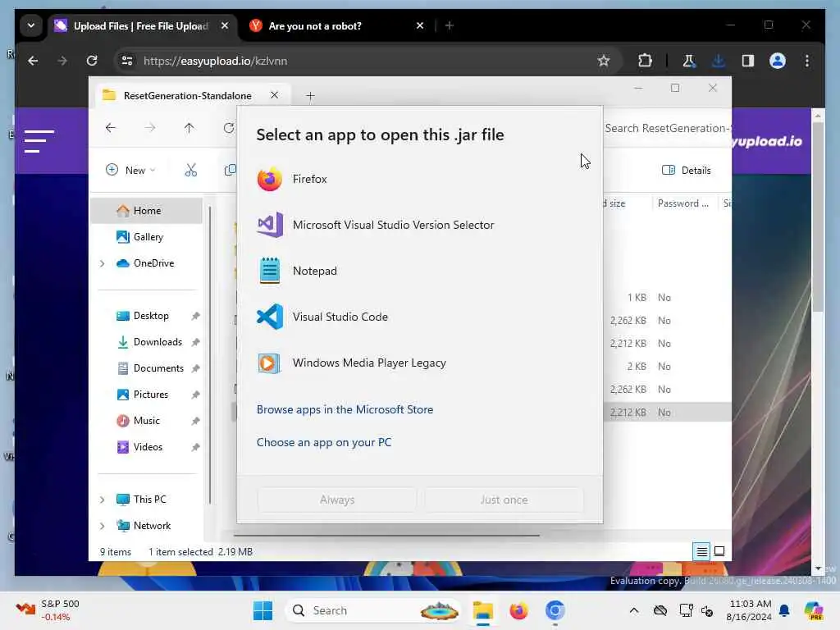
Task: Refresh the File Explorer folder view
Action: click(229, 128)
